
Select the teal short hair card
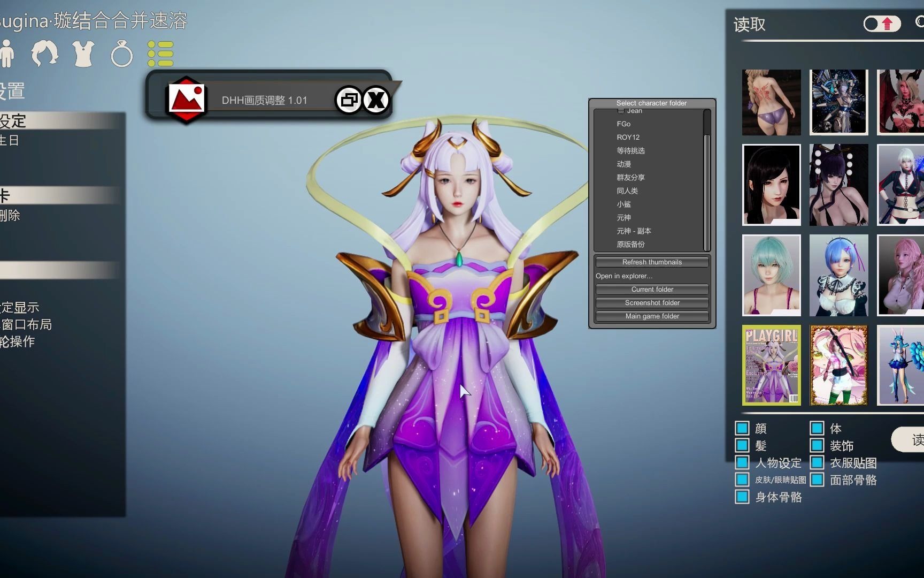tap(771, 275)
